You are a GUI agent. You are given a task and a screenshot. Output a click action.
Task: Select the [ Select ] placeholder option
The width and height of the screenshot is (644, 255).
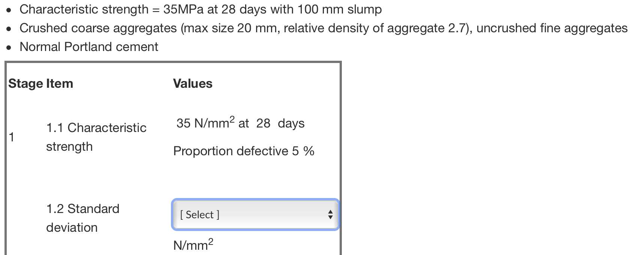tap(199, 214)
